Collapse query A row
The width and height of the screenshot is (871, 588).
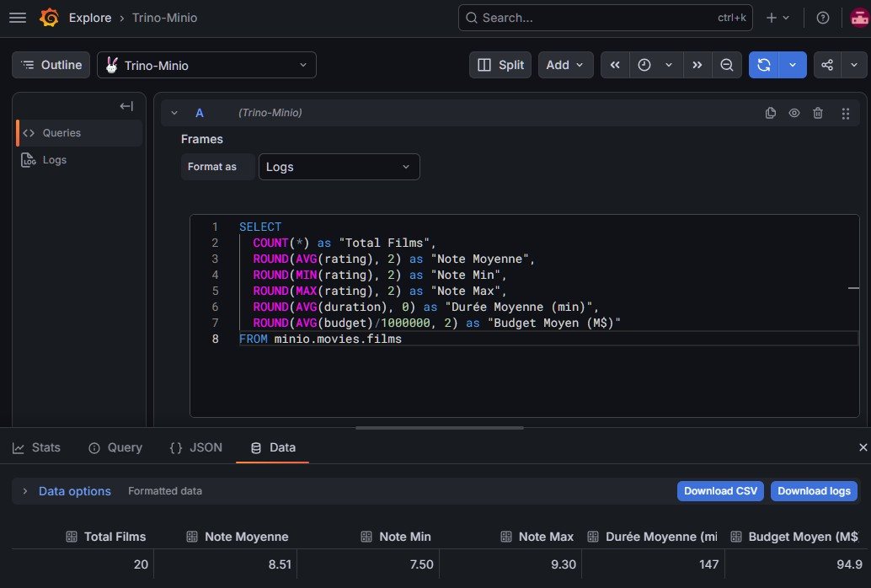point(174,113)
